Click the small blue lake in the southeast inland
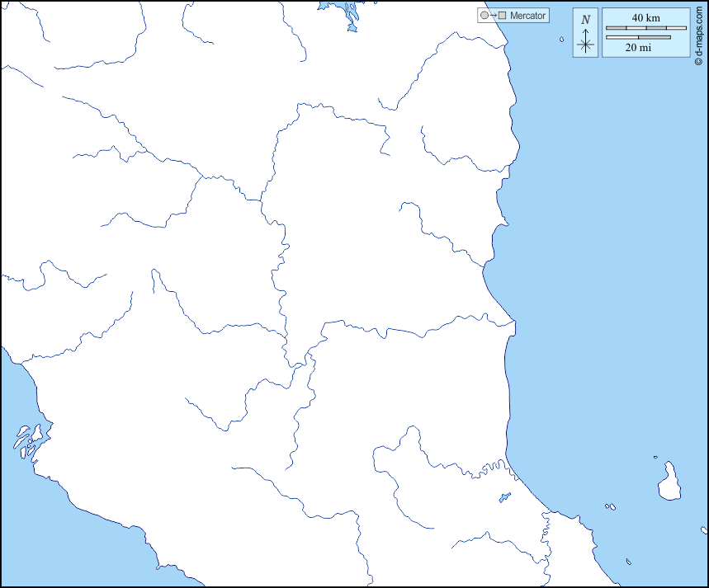This screenshot has height=588, width=709. pos(504,497)
